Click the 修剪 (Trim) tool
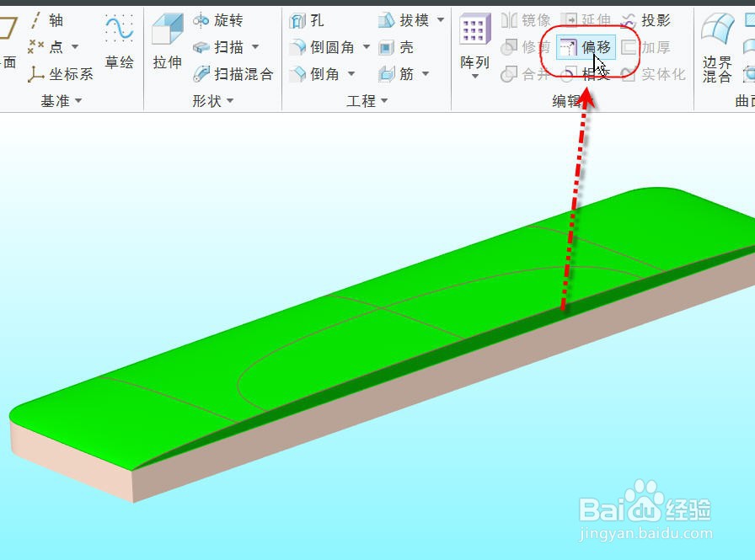The image size is (755, 560). point(526,47)
